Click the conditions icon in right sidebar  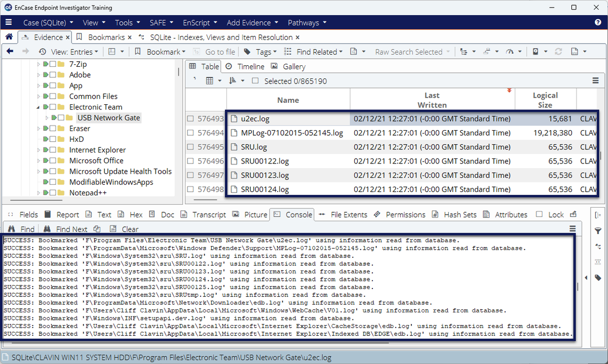[598, 247]
